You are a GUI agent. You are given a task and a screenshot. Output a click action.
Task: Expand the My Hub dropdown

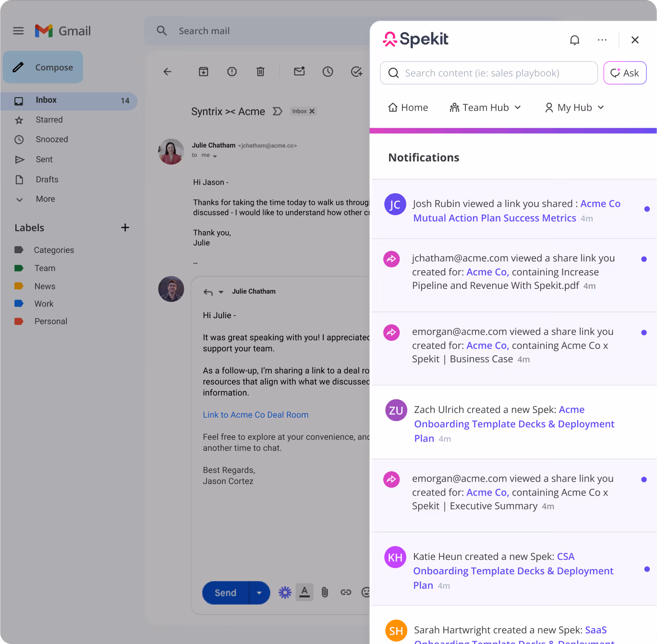click(574, 108)
